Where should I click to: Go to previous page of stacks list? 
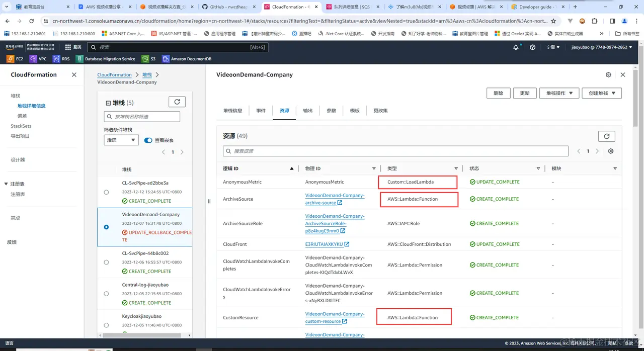163,152
